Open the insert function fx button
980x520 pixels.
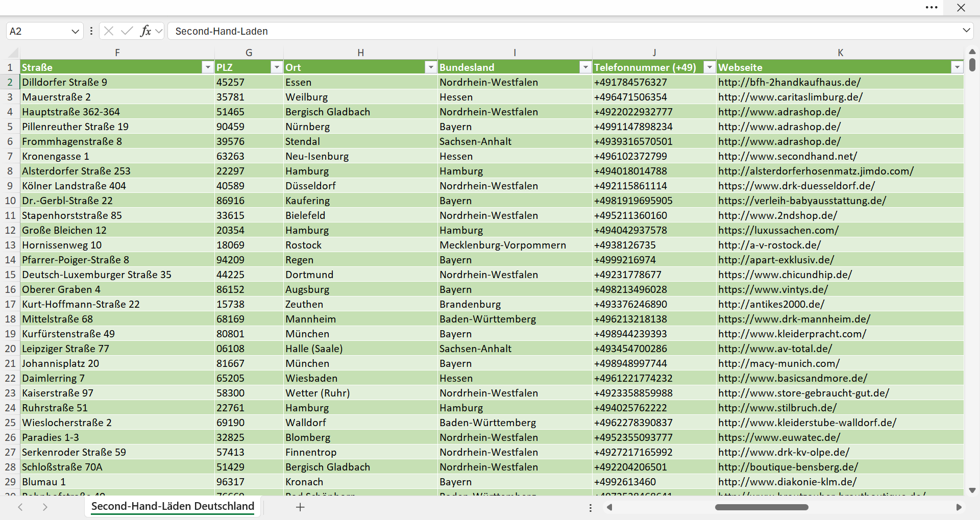(145, 31)
